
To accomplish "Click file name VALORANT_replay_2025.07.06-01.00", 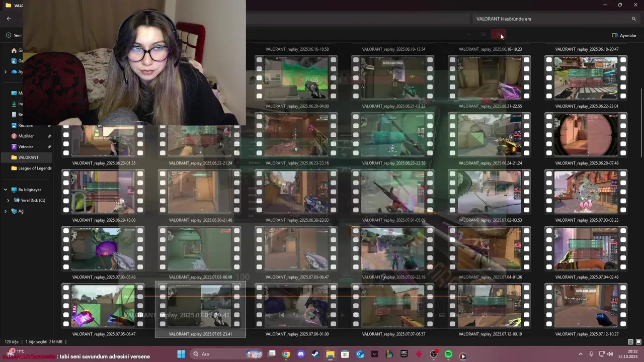I will point(297,334).
